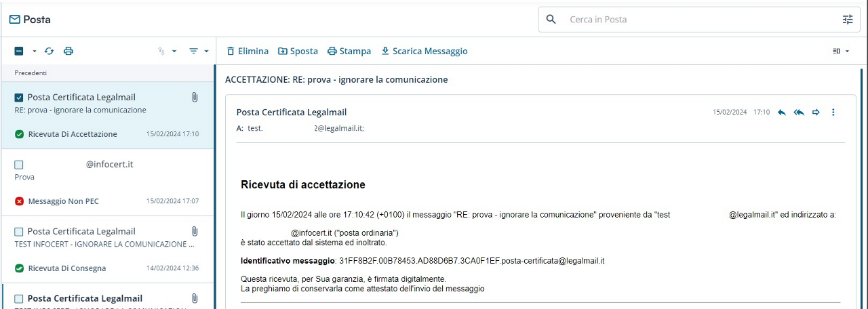Open the reading pane layout dropdown
Image resolution: width=868 pixels, height=309 pixels.
[841, 51]
